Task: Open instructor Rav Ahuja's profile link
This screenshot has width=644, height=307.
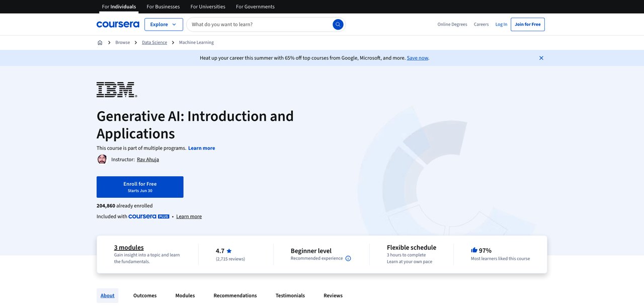Action: [x=148, y=160]
